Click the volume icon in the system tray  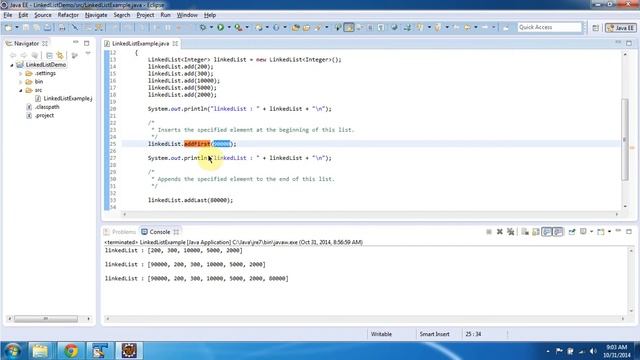[x=593, y=351]
